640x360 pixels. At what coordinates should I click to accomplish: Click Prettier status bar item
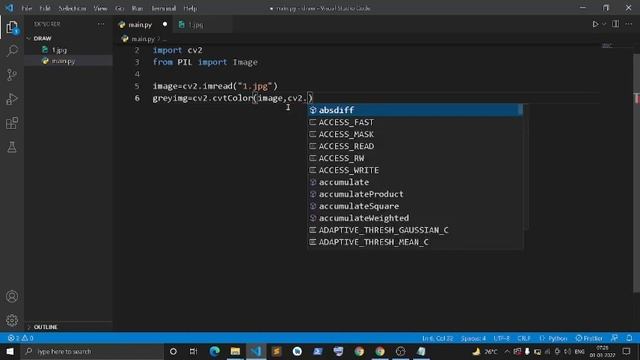589,338
